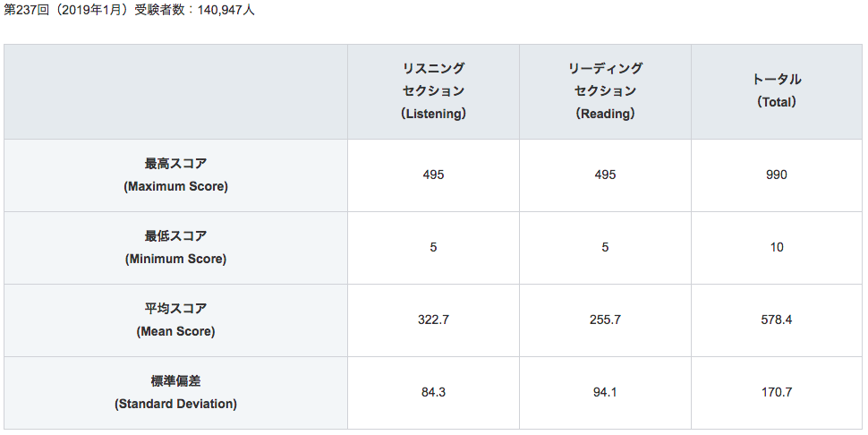This screenshot has width=868, height=435.
Task: Select the Maximum Score row label
Action: pos(176,175)
